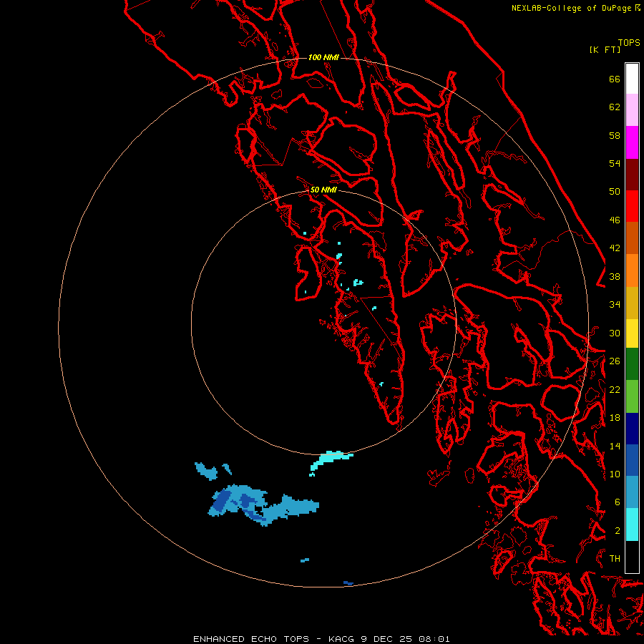Click the 100 NMI range ring label
This screenshot has width=644, height=644.
(323, 57)
